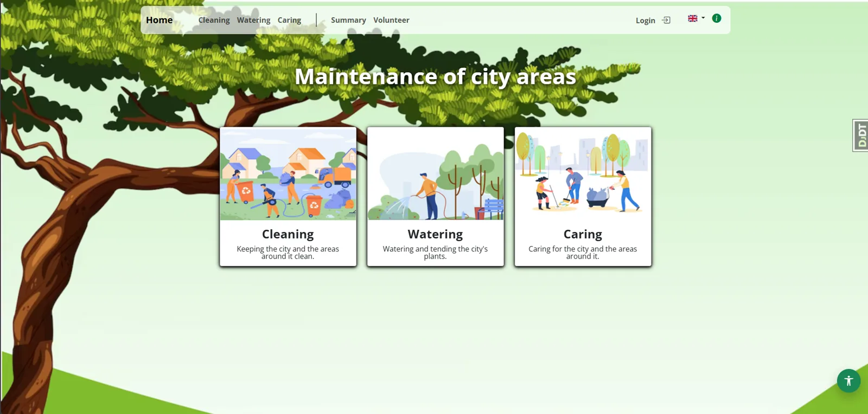Select the Cleaning card title
868x414 pixels.
[x=288, y=234]
